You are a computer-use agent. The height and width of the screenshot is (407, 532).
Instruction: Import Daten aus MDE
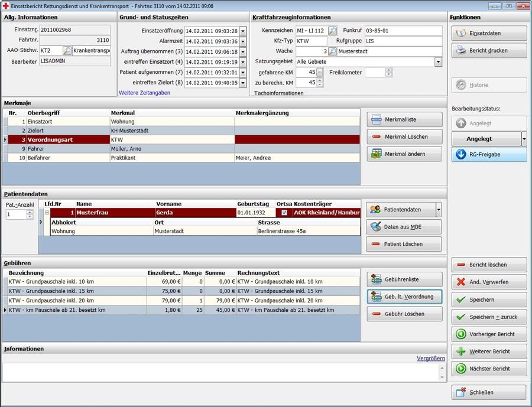tap(404, 227)
